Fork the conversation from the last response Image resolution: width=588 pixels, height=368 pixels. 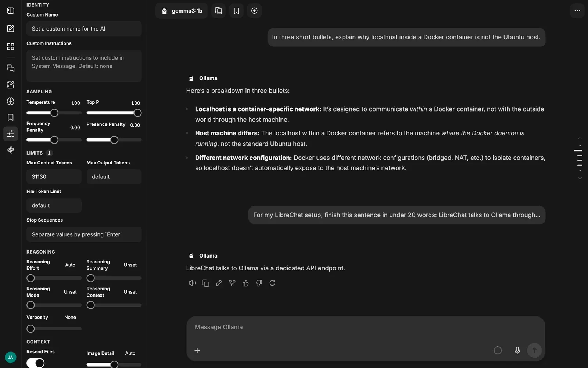pos(232,283)
